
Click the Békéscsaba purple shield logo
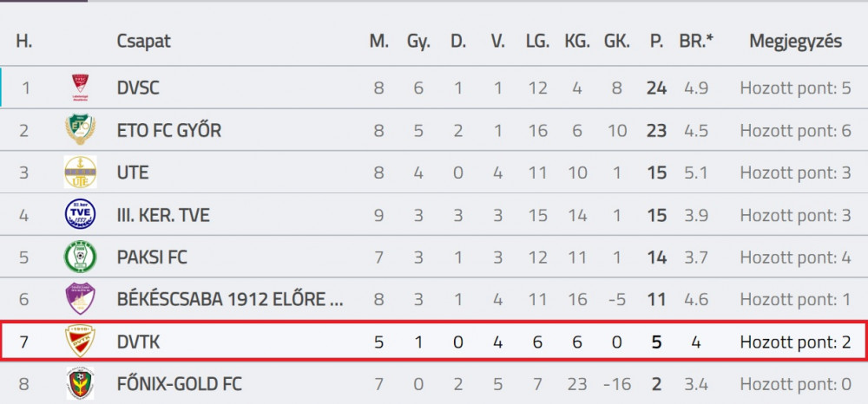pyautogui.click(x=80, y=298)
